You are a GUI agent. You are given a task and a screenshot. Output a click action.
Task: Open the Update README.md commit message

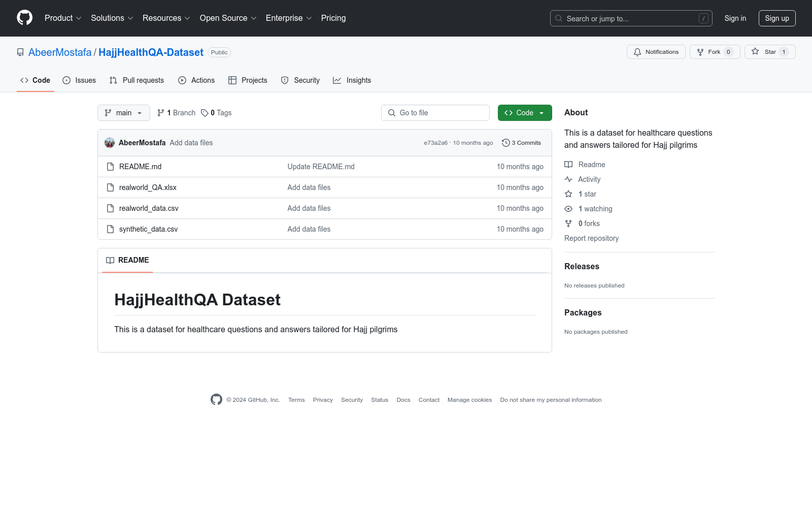[x=321, y=167]
